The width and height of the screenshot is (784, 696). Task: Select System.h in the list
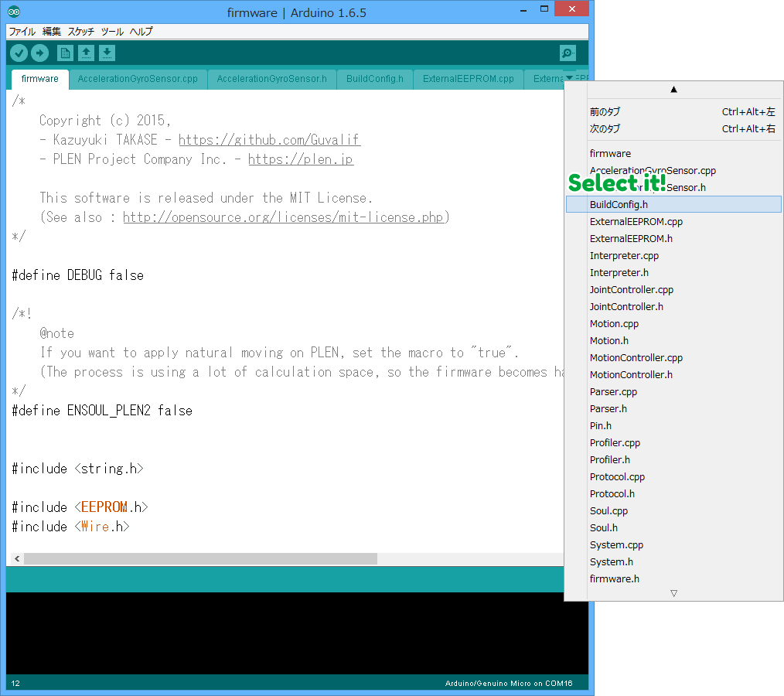[673, 561]
